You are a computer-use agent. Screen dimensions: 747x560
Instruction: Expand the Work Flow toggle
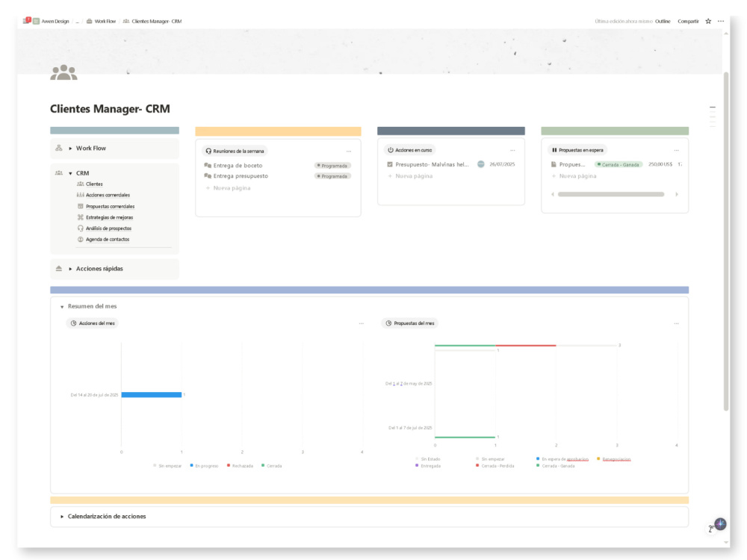(x=70, y=148)
